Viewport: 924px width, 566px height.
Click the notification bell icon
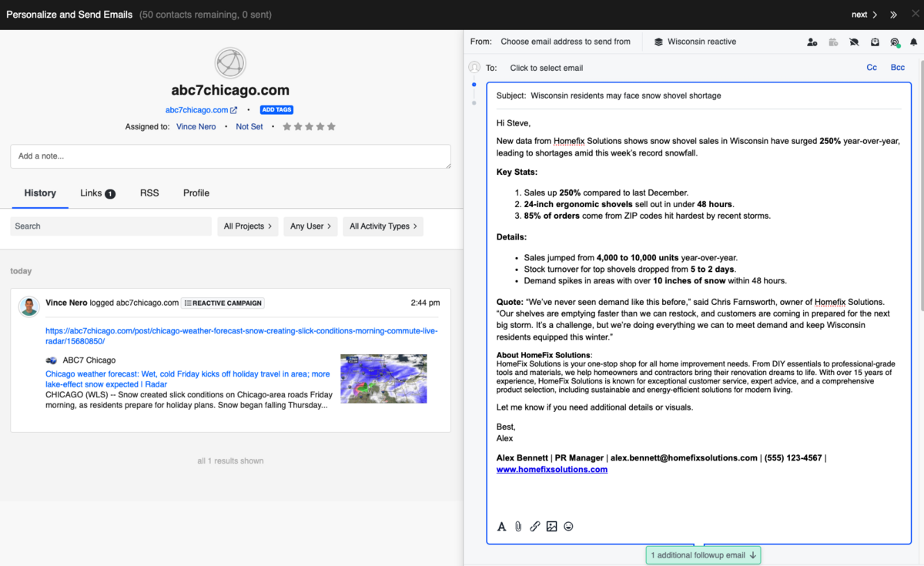[914, 42]
